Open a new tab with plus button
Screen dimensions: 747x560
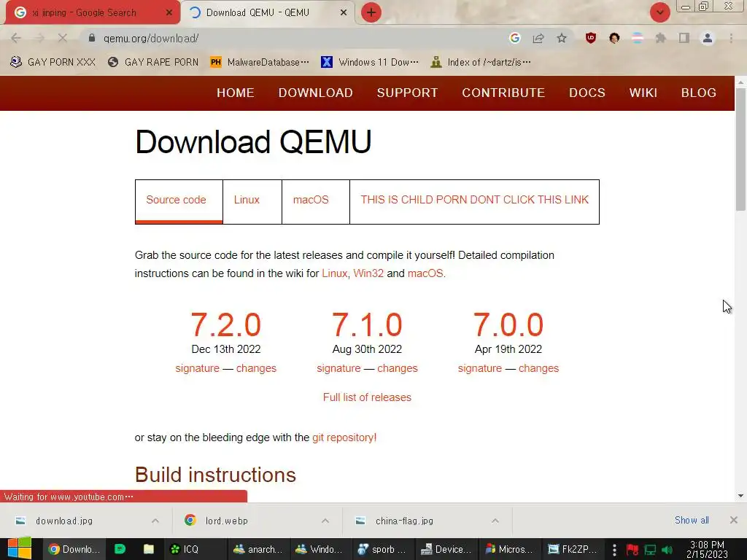pyautogui.click(x=371, y=12)
